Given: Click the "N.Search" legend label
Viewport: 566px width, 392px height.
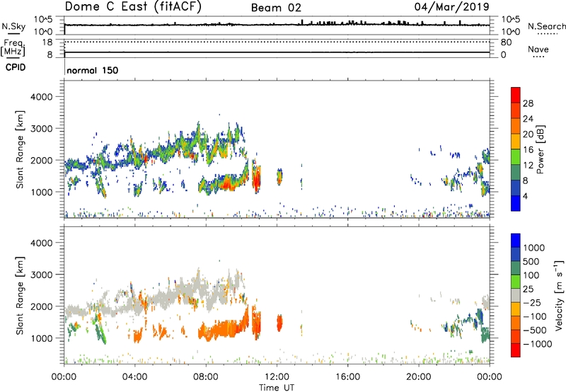Looking at the screenshot, I should click(x=546, y=26).
